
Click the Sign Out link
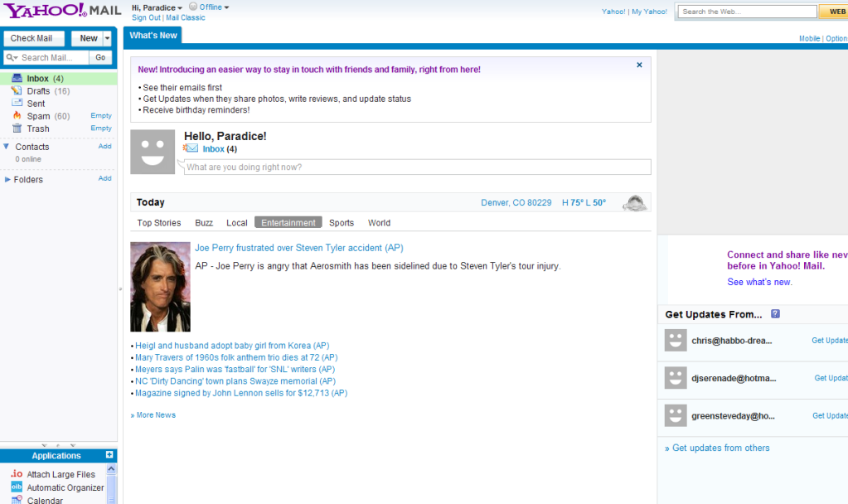point(146,17)
